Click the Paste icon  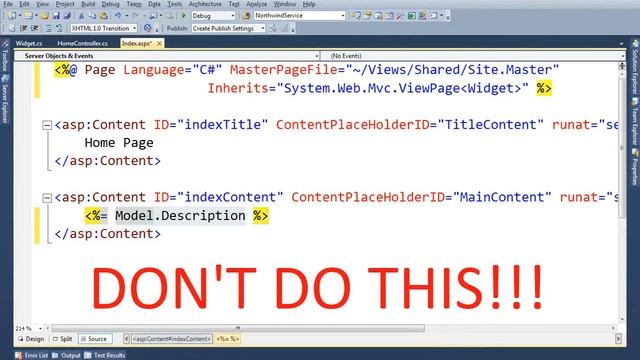104,16
